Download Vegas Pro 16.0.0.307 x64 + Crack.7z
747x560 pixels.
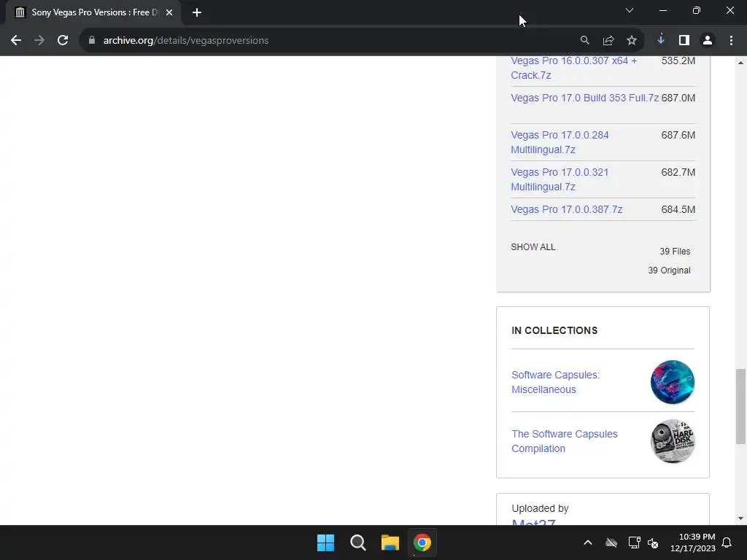[x=573, y=68]
